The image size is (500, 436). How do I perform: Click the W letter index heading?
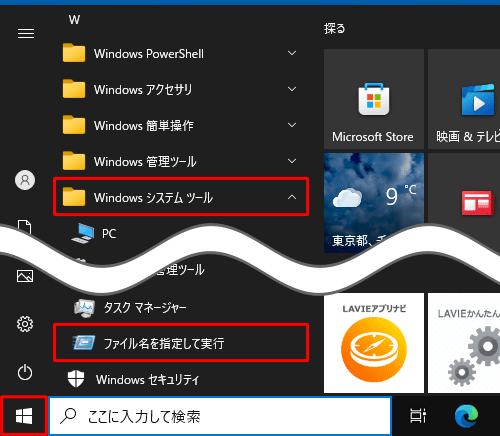(74, 20)
